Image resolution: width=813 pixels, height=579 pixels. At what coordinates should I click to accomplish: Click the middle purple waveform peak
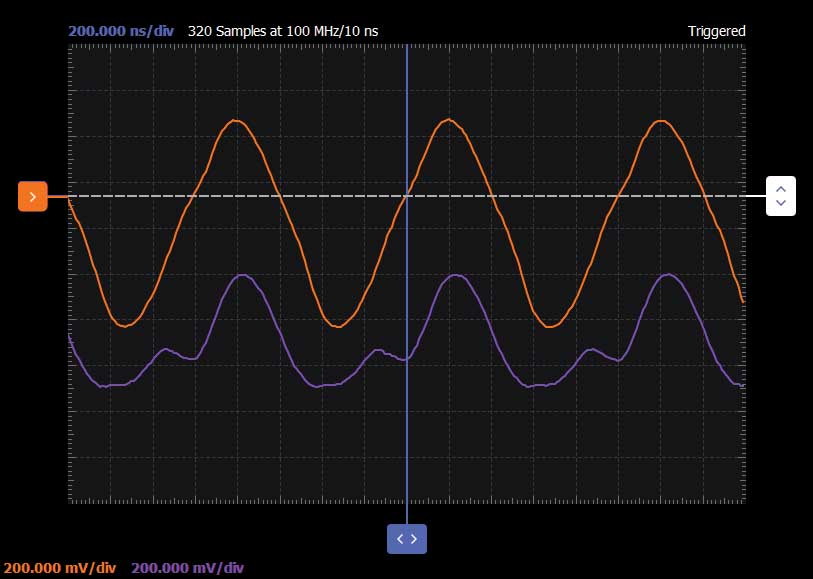coord(455,275)
